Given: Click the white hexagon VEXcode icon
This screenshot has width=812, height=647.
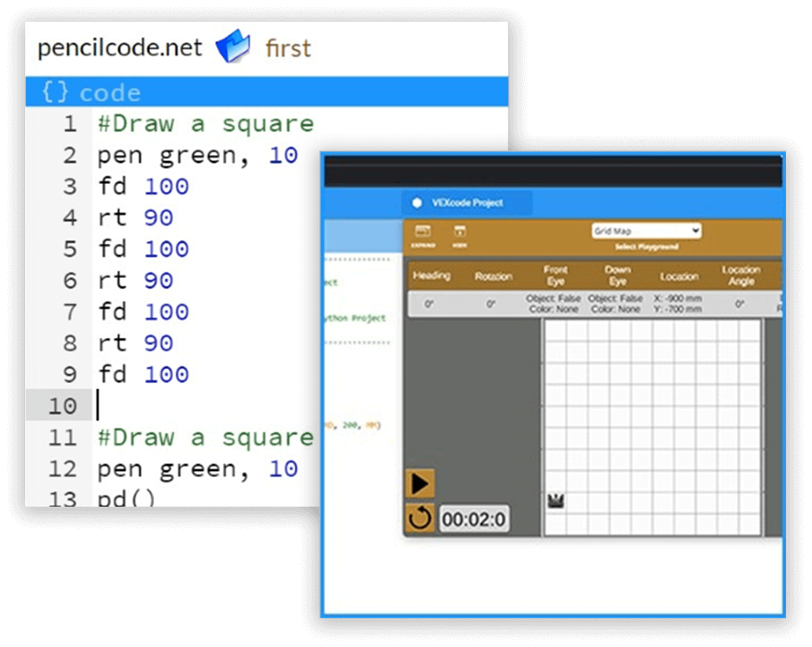Looking at the screenshot, I should 417,203.
